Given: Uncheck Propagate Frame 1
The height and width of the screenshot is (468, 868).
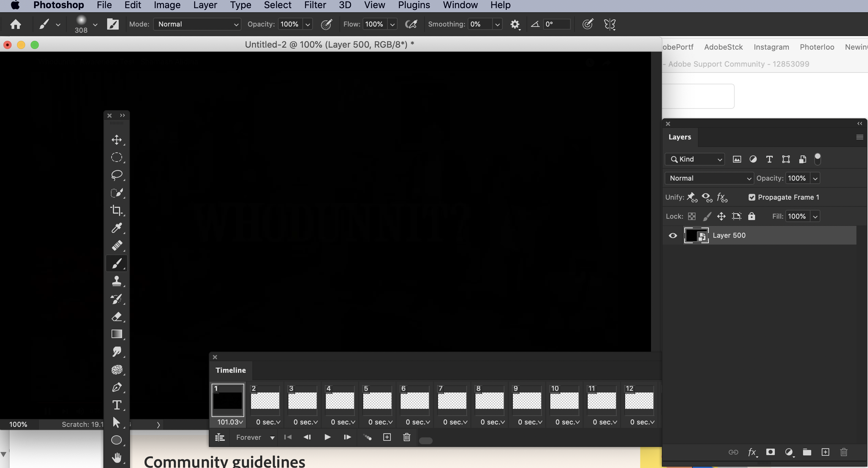Looking at the screenshot, I should coord(752,197).
